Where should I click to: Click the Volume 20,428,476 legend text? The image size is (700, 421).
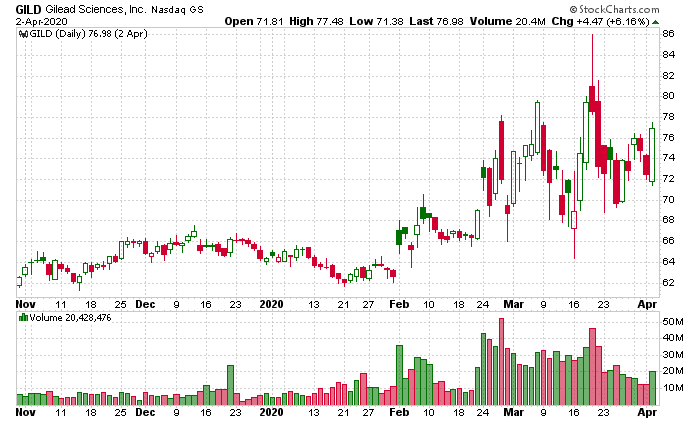(x=70, y=317)
